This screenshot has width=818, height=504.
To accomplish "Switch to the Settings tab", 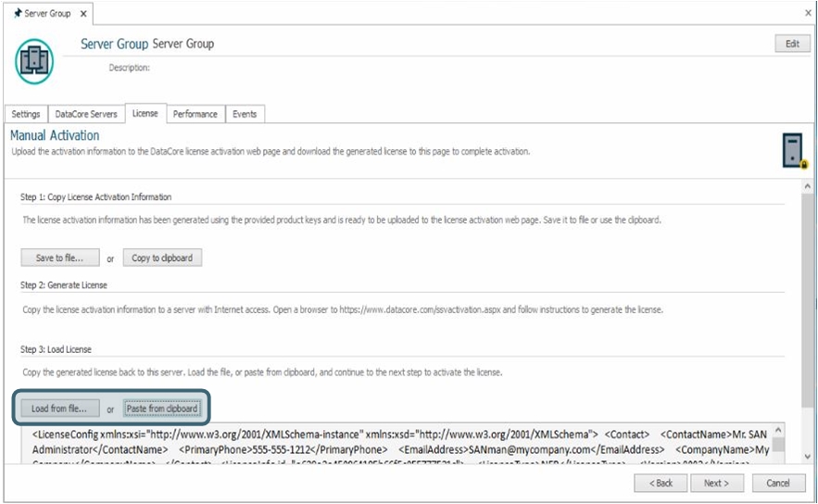I will click(x=25, y=114).
